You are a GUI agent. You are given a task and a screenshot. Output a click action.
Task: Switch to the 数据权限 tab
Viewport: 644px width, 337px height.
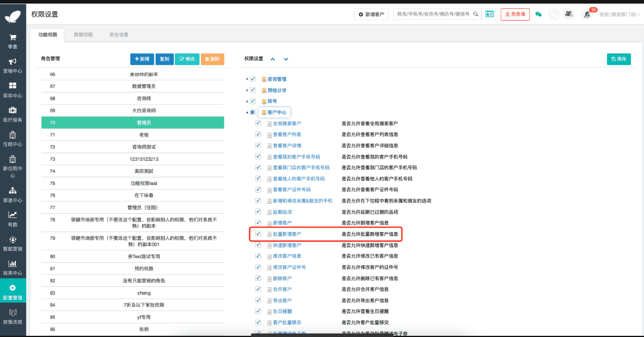pyautogui.click(x=83, y=35)
